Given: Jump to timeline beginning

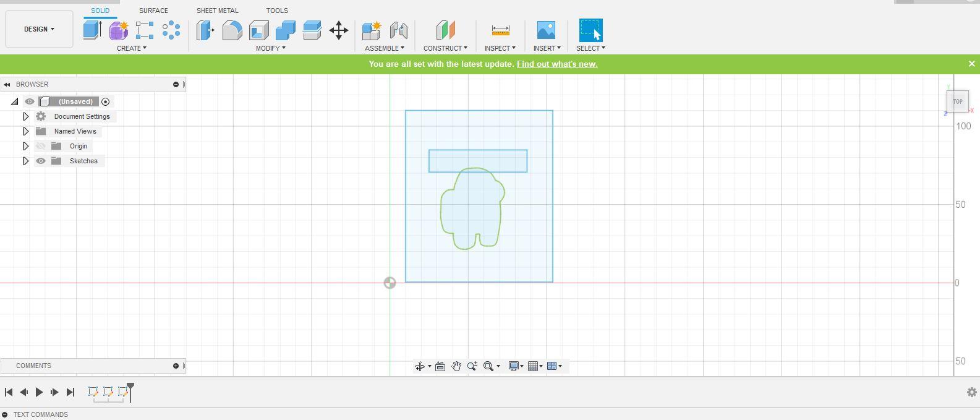Looking at the screenshot, I should click(x=9, y=392).
